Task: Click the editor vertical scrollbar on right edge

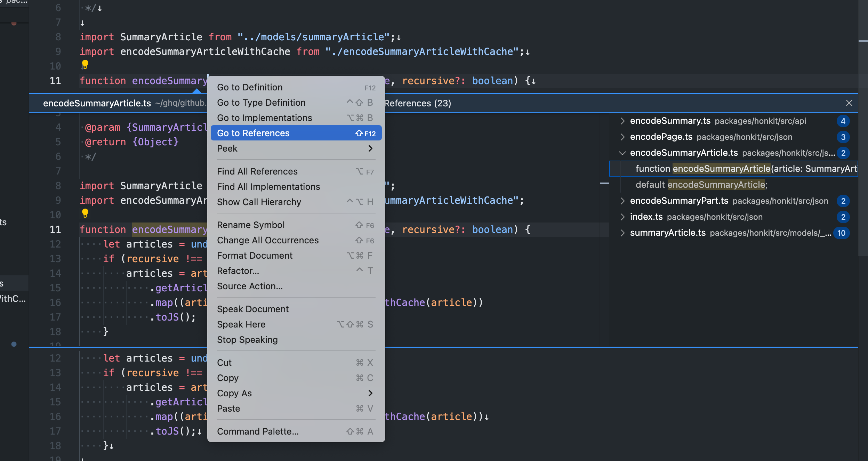Action: click(862, 139)
